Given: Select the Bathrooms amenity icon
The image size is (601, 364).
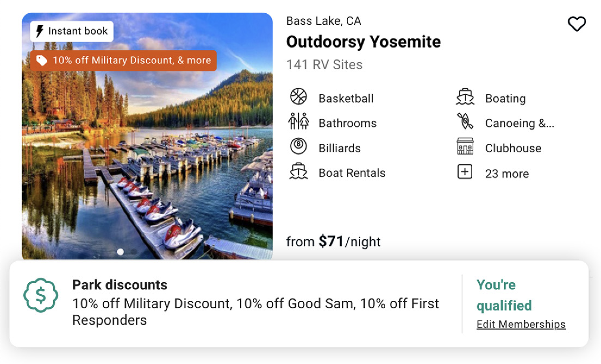Looking at the screenshot, I should [x=298, y=122].
